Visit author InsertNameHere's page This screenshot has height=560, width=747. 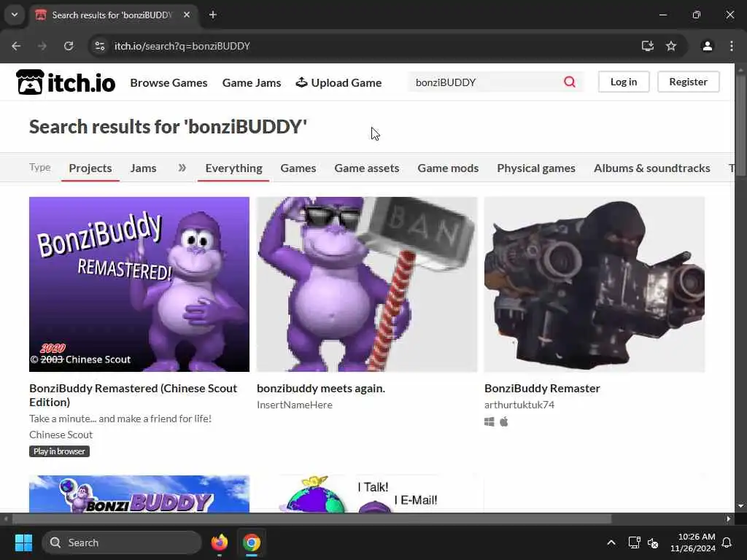295,405
